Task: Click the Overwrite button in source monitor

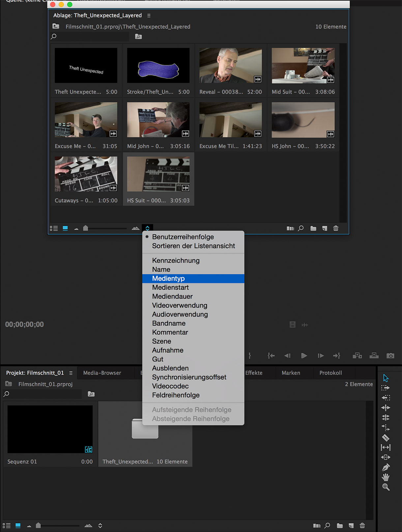Action: [x=374, y=356]
